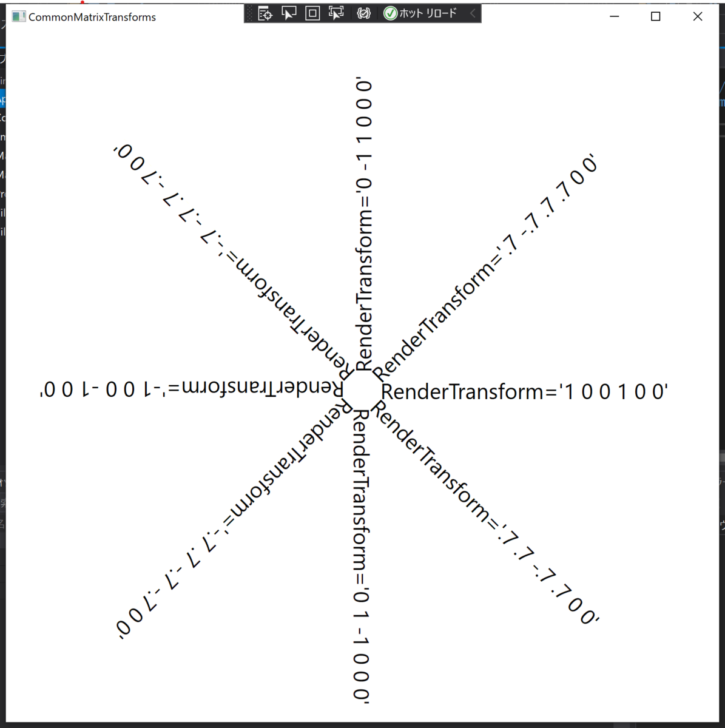Open XAML Hot Reload settings braces icon
This screenshot has height=728, width=725.
click(363, 13)
